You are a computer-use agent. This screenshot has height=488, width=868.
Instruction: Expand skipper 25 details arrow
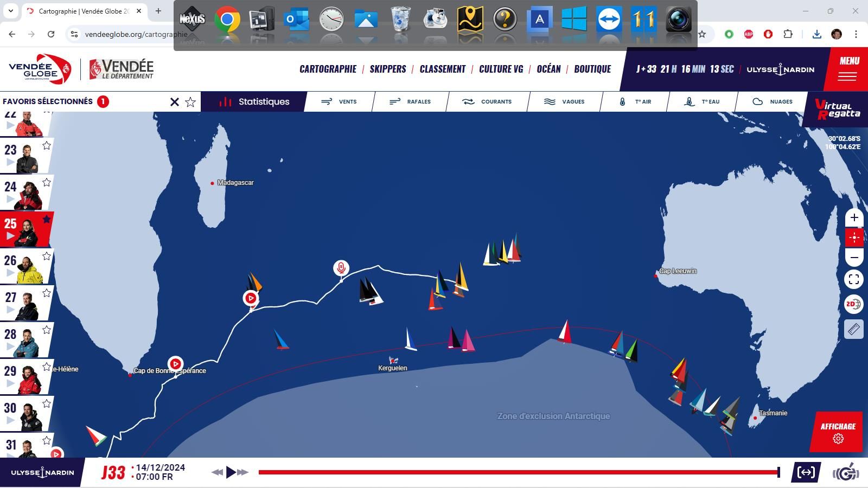(10, 236)
